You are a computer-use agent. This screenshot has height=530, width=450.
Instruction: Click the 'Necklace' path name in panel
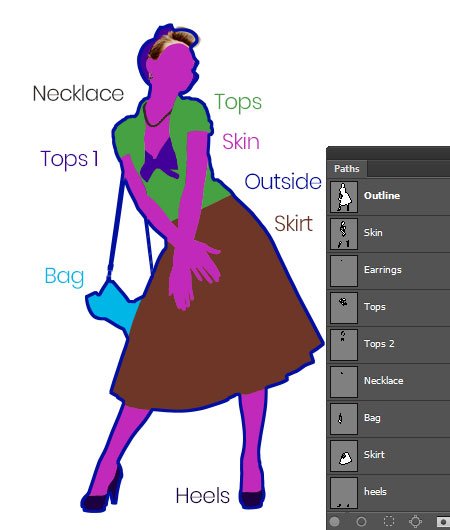point(383,381)
